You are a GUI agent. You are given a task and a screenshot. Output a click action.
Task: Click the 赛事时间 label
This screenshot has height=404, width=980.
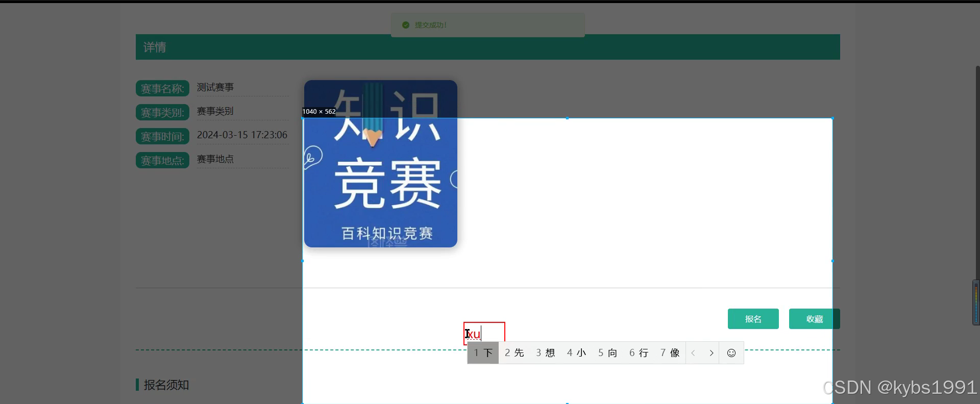click(162, 136)
